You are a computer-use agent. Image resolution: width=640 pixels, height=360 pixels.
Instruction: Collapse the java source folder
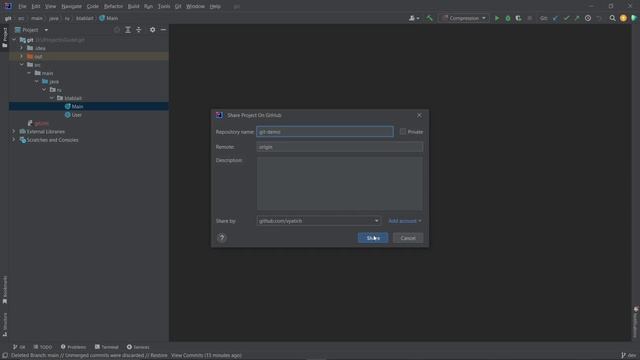(37, 82)
